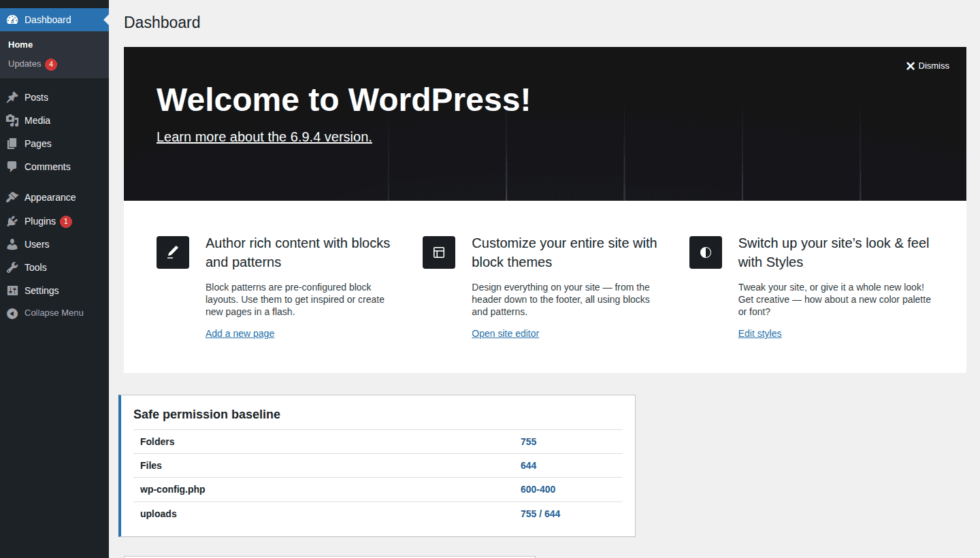Click the X icon on the welcome panel

pos(911,66)
